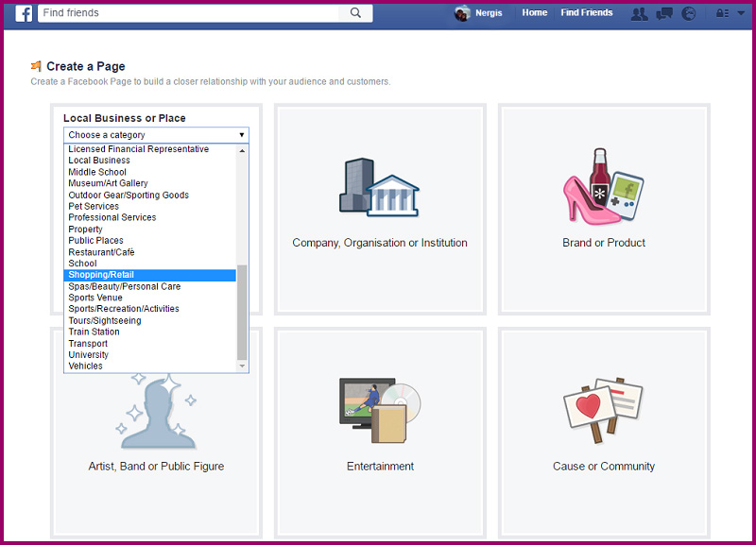Choose Train Station category

coord(150,332)
